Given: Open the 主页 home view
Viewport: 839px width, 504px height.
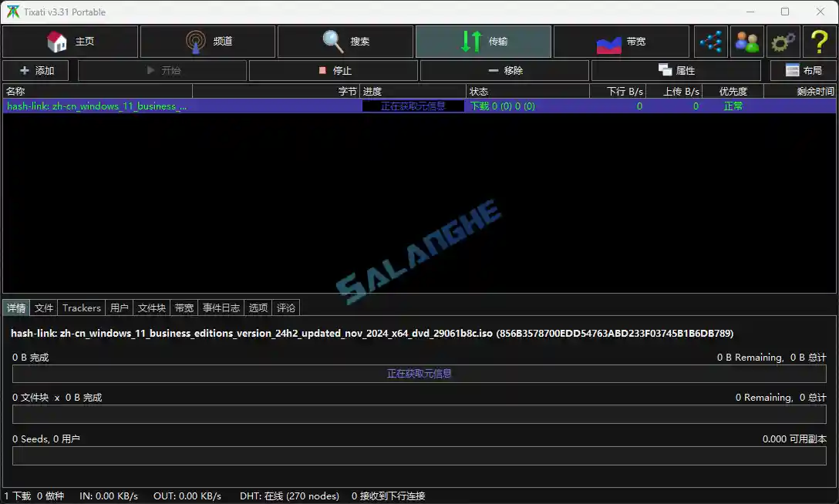Looking at the screenshot, I should (x=70, y=42).
